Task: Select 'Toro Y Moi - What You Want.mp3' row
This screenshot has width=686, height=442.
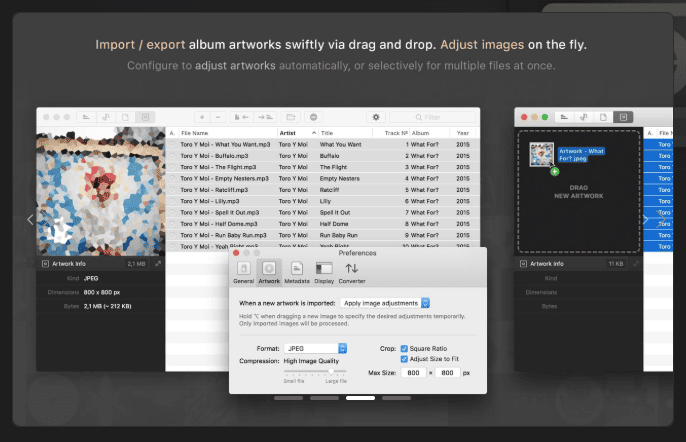Action: tap(322, 144)
